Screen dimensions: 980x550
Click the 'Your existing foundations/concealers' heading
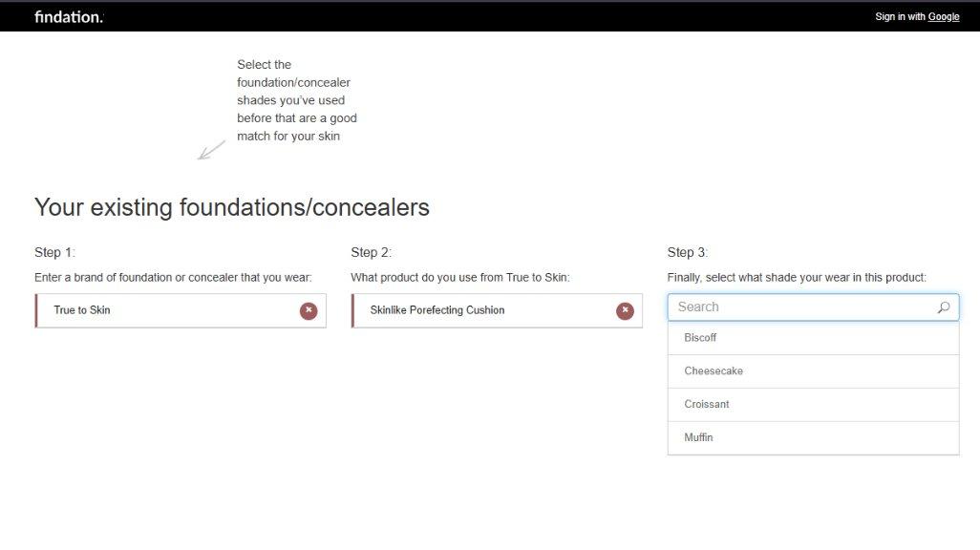(232, 207)
